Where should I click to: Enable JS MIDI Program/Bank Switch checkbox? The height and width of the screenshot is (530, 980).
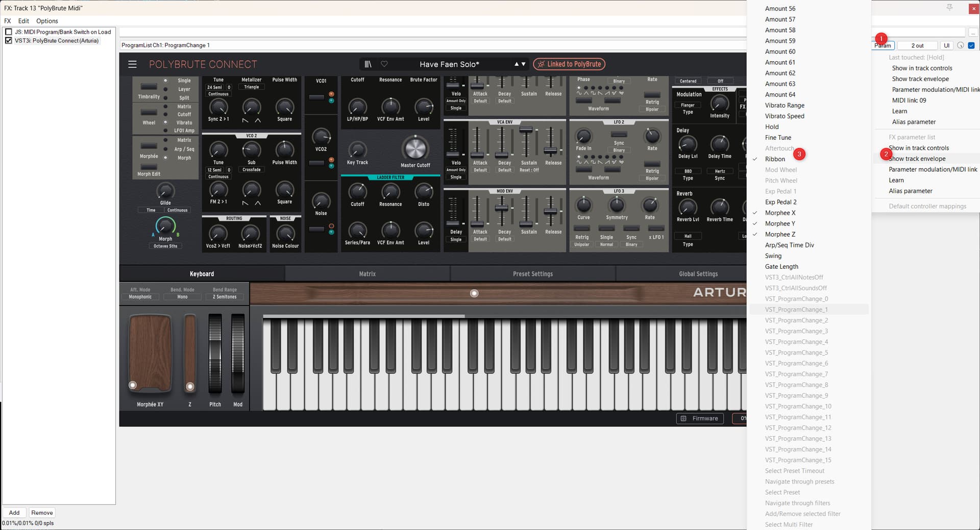pos(9,32)
